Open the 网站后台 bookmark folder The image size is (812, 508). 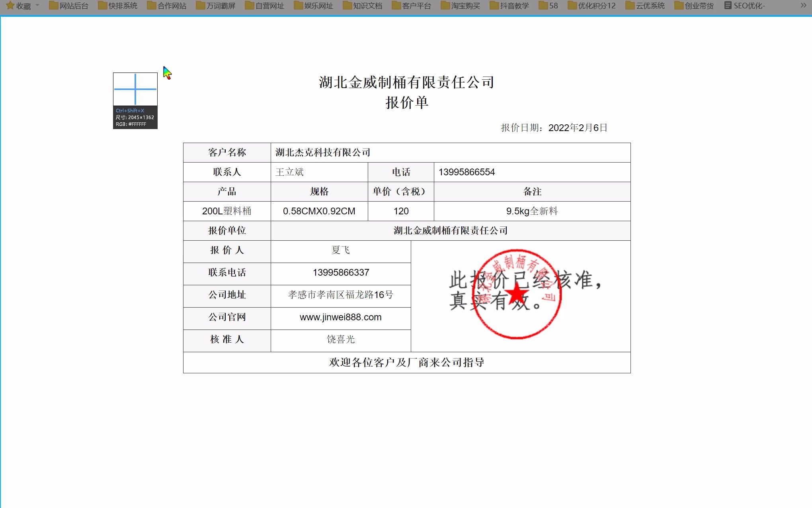(x=68, y=6)
